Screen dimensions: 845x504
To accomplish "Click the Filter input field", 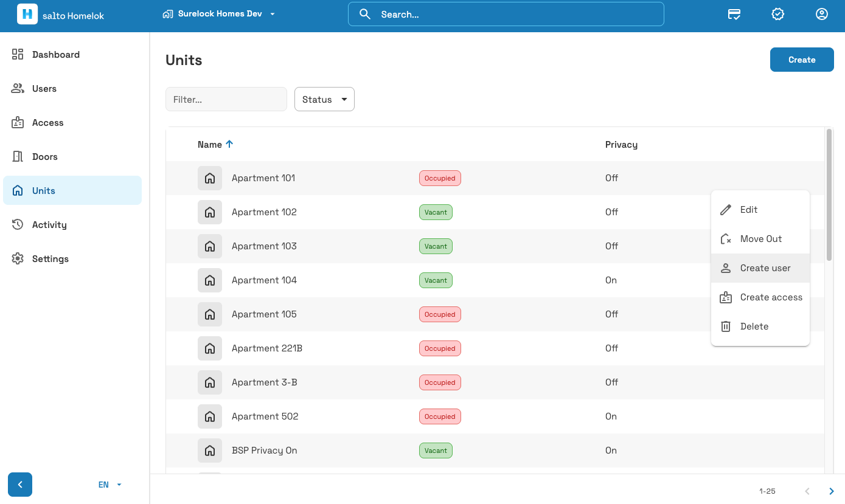I will pos(226,99).
